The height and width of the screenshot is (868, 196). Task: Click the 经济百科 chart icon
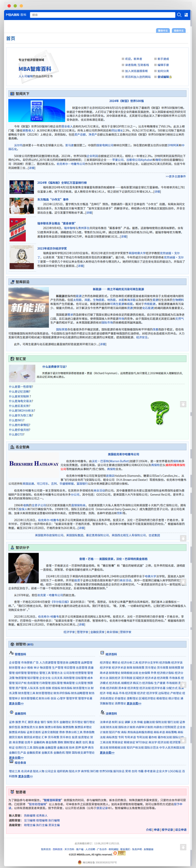point(102,653)
